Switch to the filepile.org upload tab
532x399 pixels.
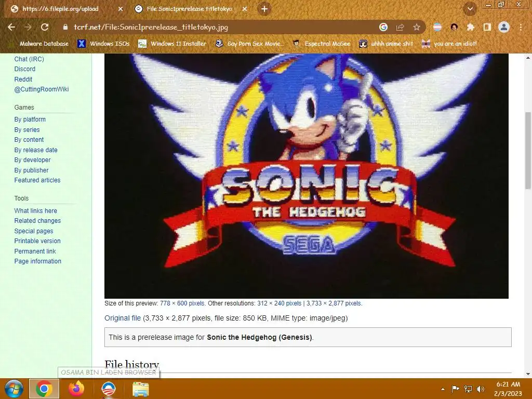tap(61, 9)
